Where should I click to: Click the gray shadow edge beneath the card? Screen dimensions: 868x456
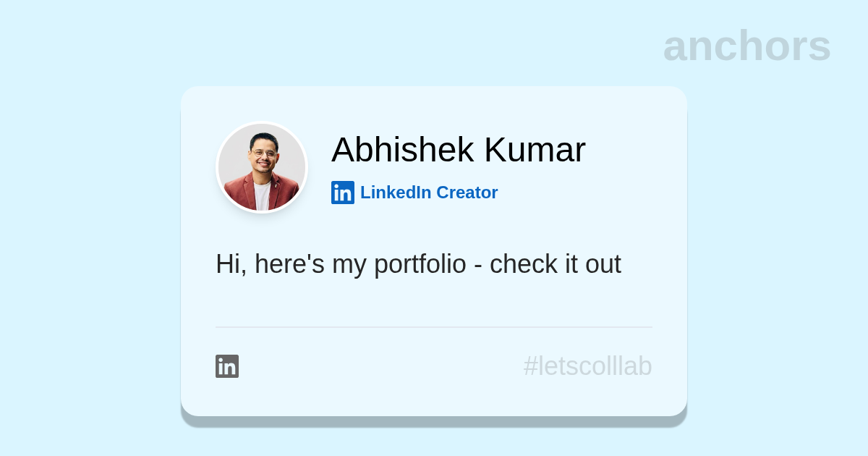click(x=434, y=422)
